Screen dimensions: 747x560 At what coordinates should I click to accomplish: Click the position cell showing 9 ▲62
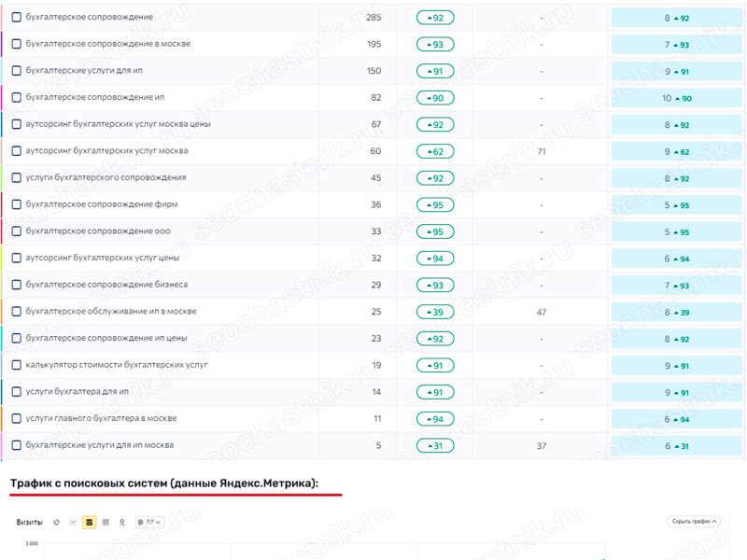coord(676,152)
